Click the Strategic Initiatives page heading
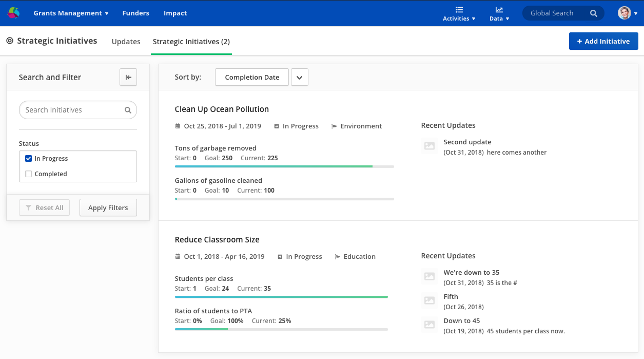This screenshot has width=644, height=359. coord(57,41)
